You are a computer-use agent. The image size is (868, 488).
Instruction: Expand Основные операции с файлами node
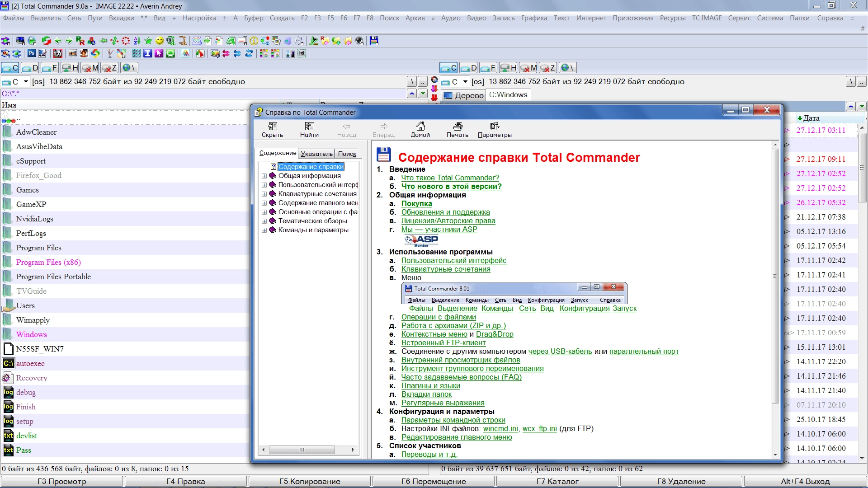(x=264, y=212)
